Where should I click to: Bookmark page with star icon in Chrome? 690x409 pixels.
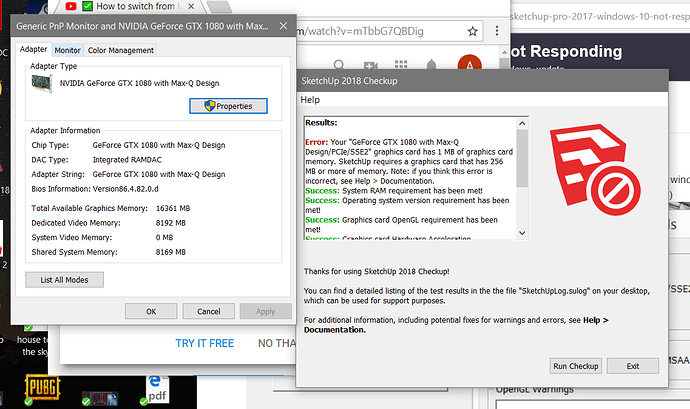pyautogui.click(x=473, y=31)
